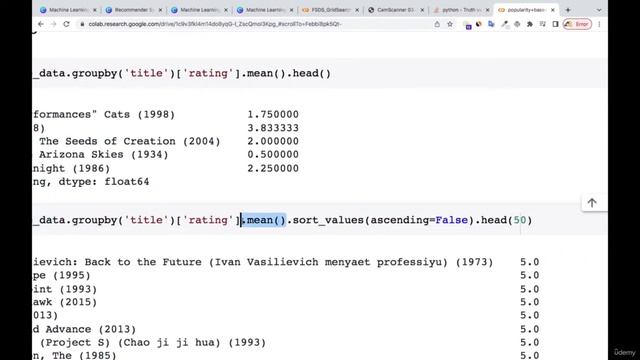The image size is (640, 360).
Task: Close the Recommender tab
Action: click(x=160, y=10)
